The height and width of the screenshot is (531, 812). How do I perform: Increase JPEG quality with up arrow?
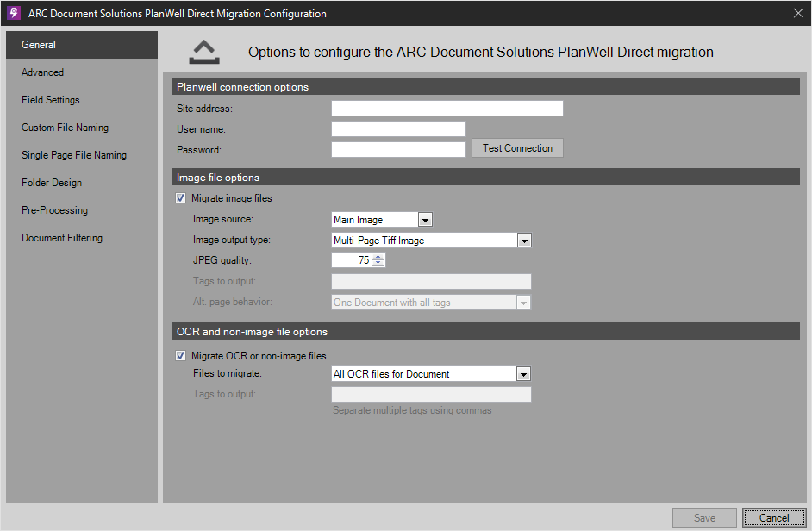coord(378,256)
